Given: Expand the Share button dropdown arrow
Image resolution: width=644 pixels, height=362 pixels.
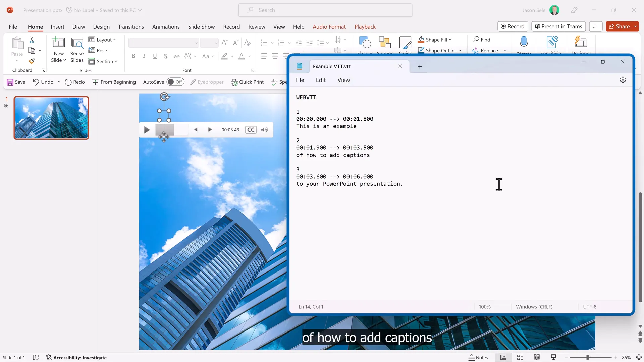Looking at the screenshot, I should pos(635,26).
